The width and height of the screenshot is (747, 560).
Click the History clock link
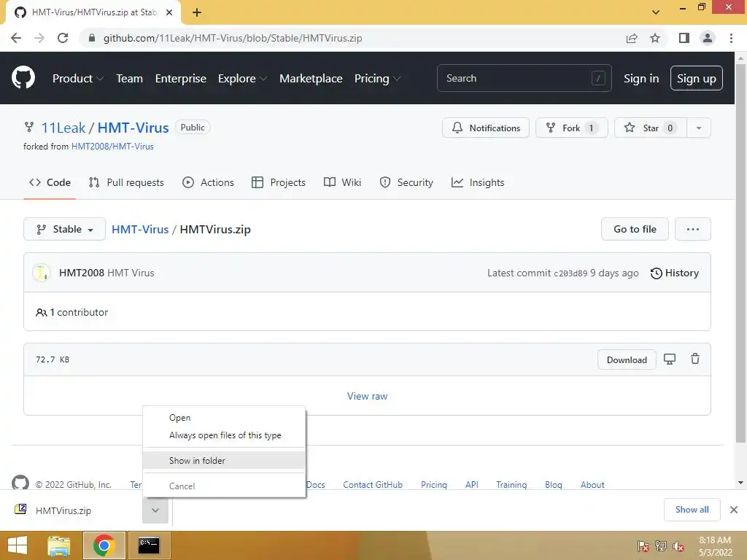coord(675,273)
